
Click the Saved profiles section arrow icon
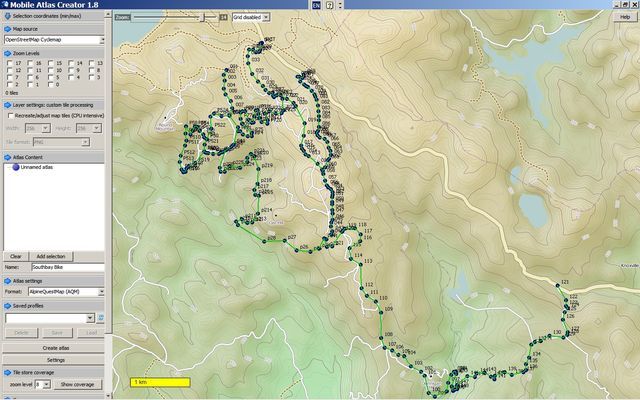pyautogui.click(x=5, y=304)
